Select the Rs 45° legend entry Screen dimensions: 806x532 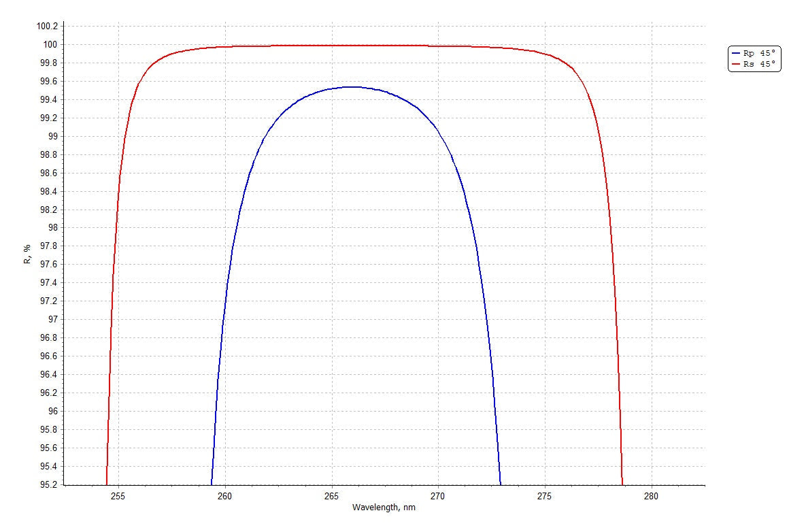point(754,64)
